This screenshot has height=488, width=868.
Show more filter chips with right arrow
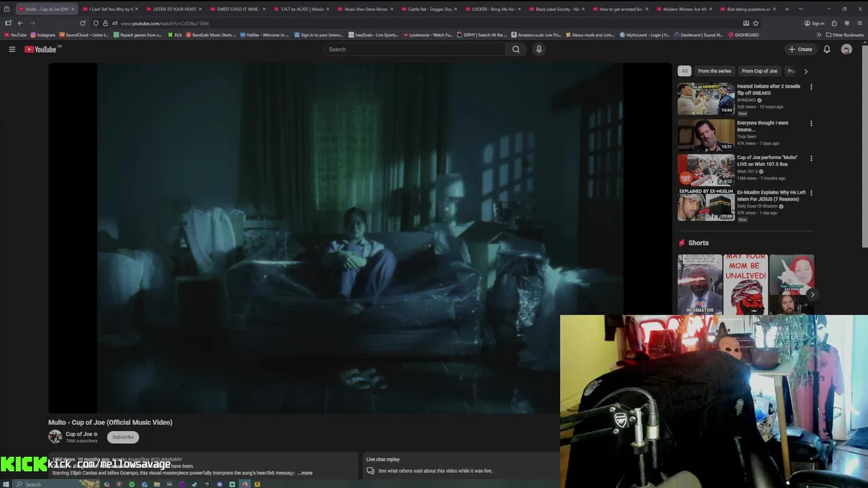(x=806, y=71)
